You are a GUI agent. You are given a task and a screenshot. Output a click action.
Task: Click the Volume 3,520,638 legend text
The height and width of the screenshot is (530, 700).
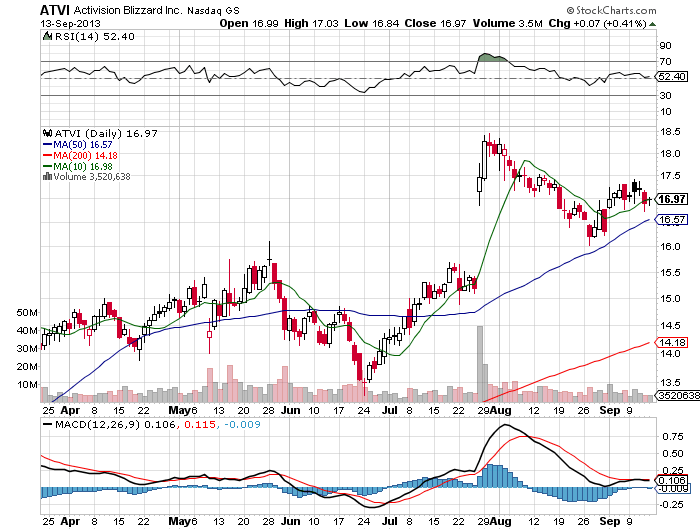coord(92,177)
